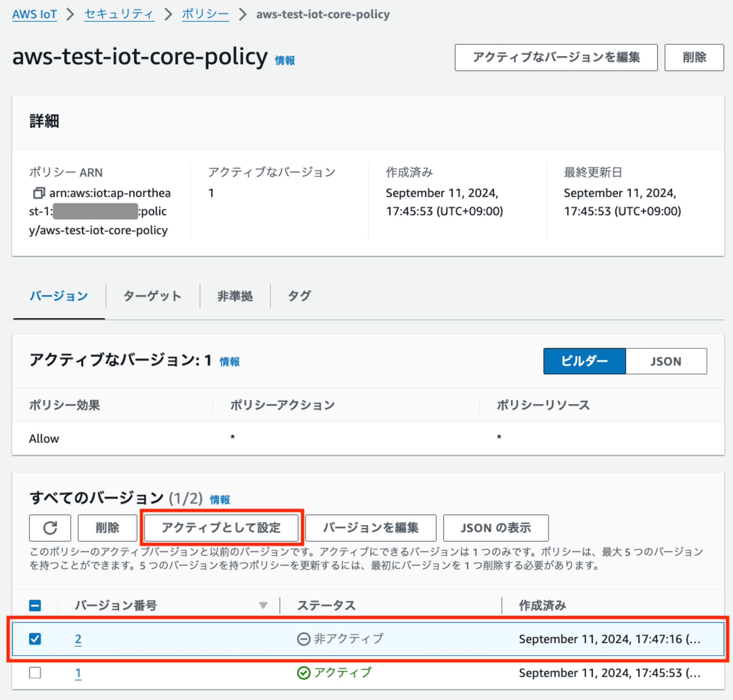Copy the policy ARN with copy icon
The height and width of the screenshot is (700, 733).
click(x=39, y=193)
